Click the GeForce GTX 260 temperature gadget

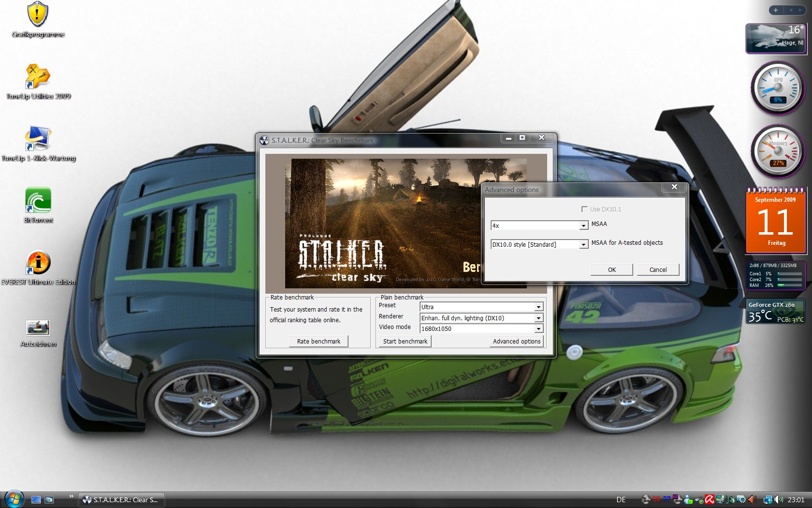[776, 311]
